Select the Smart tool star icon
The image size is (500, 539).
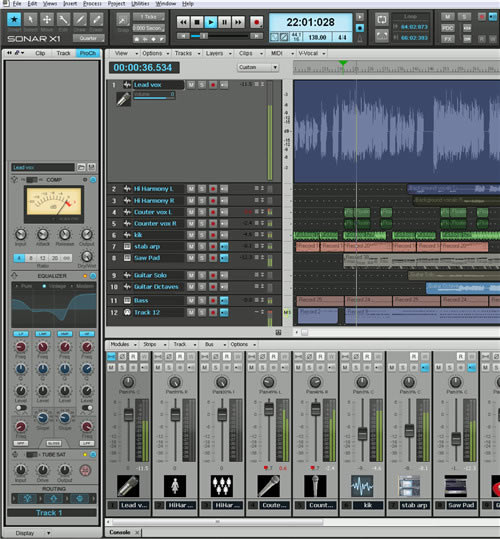(14, 20)
